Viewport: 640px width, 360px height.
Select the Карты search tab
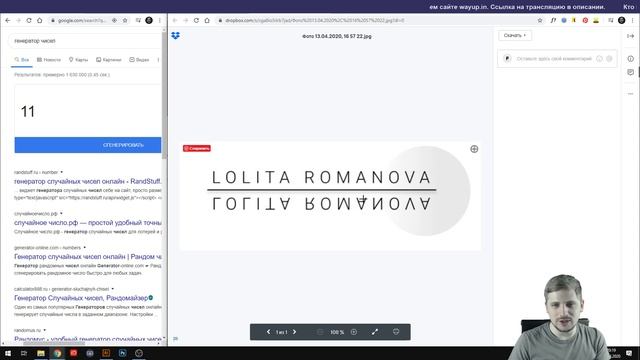pyautogui.click(x=78, y=60)
